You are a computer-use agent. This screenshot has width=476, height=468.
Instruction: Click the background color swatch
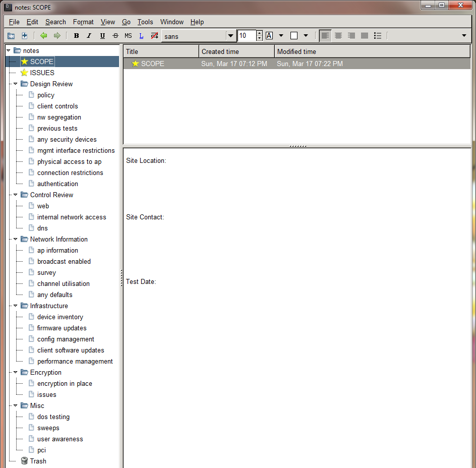point(294,36)
